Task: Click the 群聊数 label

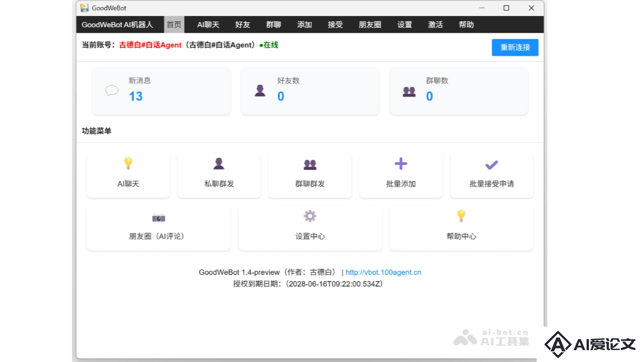Action: pos(437,80)
